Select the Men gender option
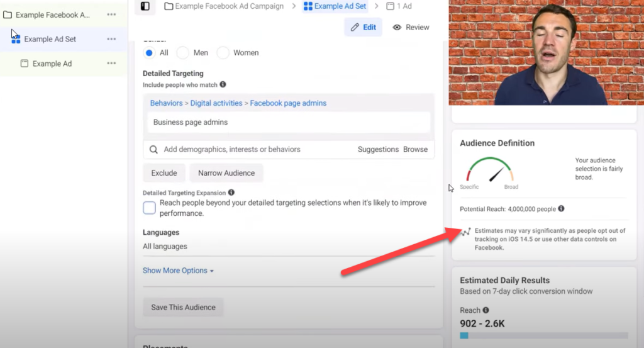This screenshot has width=644, height=348. click(183, 53)
